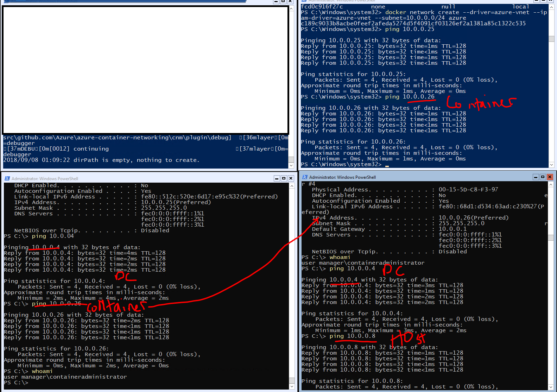Click scroll-up arrow in bottom-left PowerShell window

[x=292, y=185]
